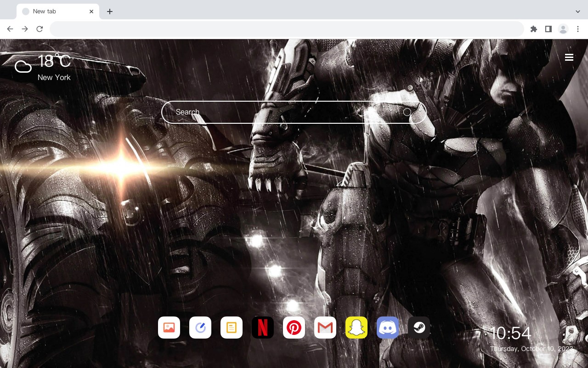Open the Chrome profile avatar
Image resolution: width=588 pixels, height=368 pixels.
(563, 29)
